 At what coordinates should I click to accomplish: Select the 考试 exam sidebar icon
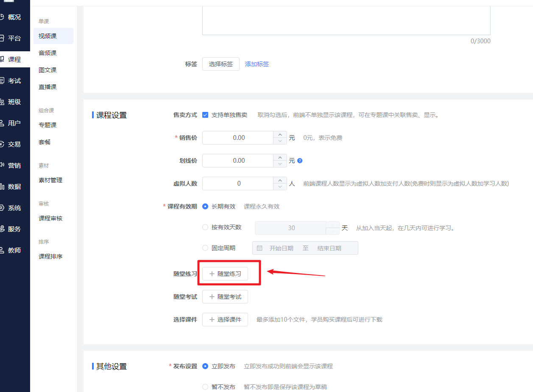pos(2,81)
